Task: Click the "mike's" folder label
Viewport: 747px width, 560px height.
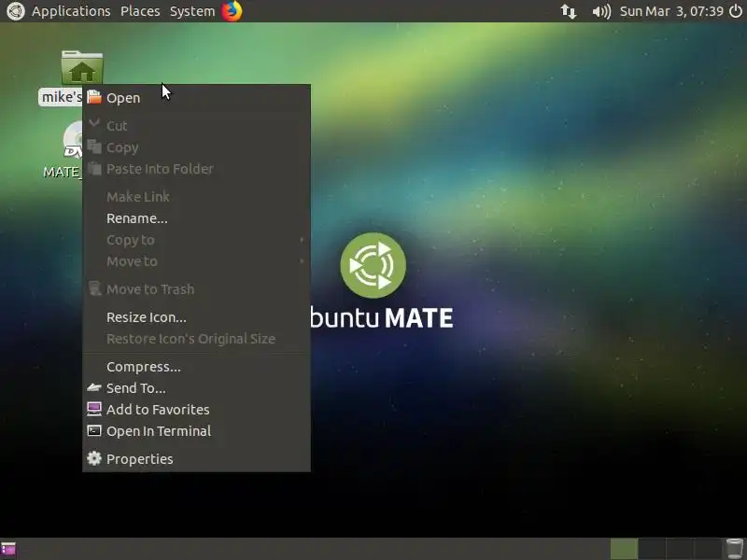Action: pos(61,97)
